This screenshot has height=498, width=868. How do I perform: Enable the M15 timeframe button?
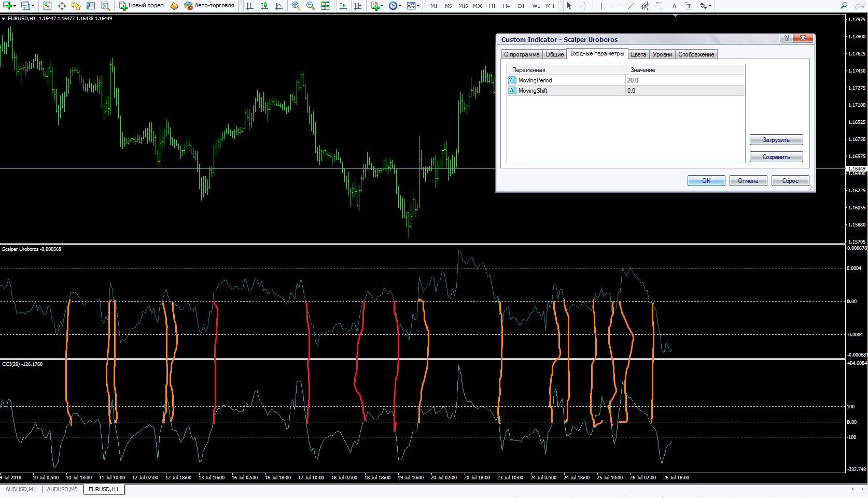coord(463,6)
